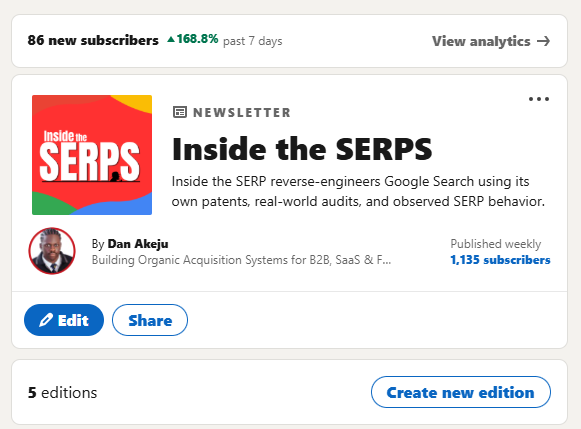Click the green 168.8% growth indicator
581x429 pixels.
(193, 39)
